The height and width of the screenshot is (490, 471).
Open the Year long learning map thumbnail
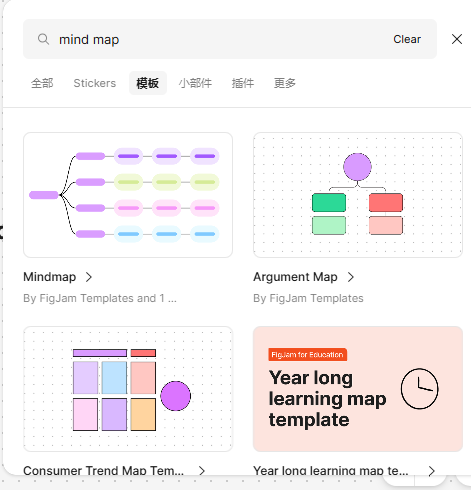point(358,389)
